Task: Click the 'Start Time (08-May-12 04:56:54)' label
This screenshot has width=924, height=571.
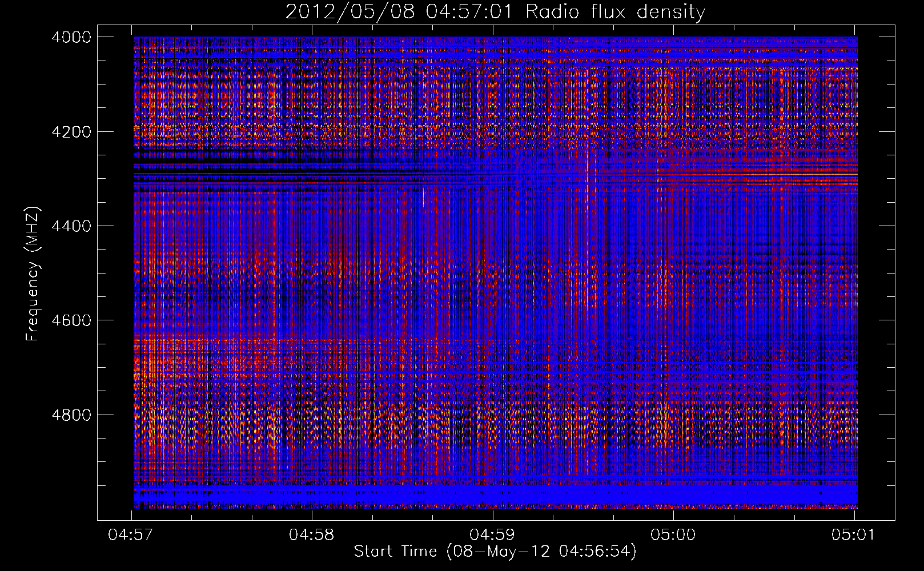Action: [495, 552]
